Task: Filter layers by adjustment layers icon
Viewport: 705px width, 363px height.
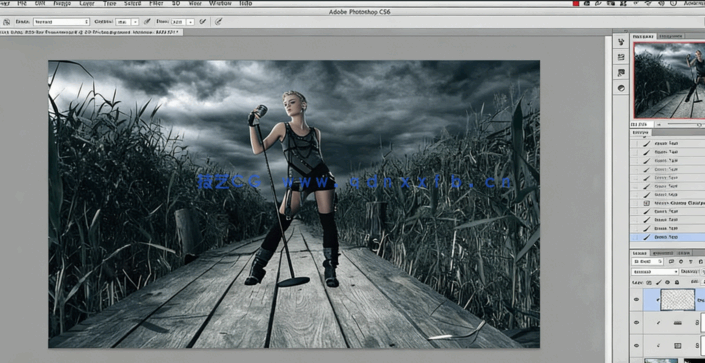Action: [681, 261]
